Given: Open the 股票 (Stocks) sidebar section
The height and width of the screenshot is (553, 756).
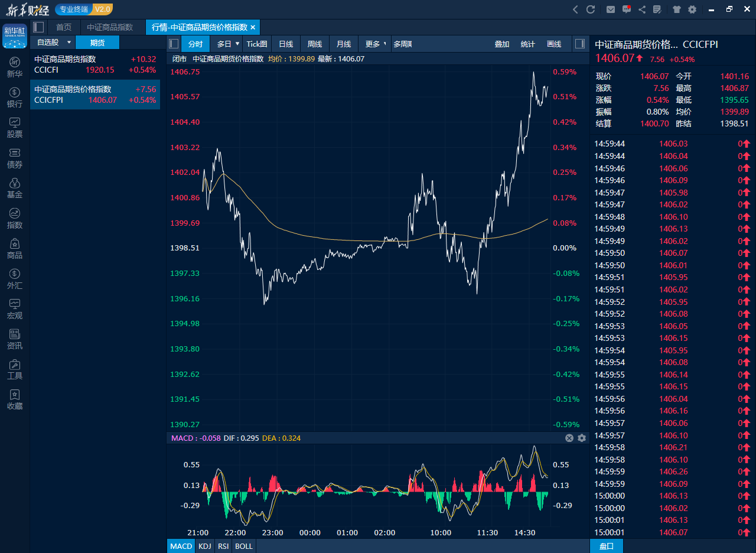Looking at the screenshot, I should click(x=15, y=126).
